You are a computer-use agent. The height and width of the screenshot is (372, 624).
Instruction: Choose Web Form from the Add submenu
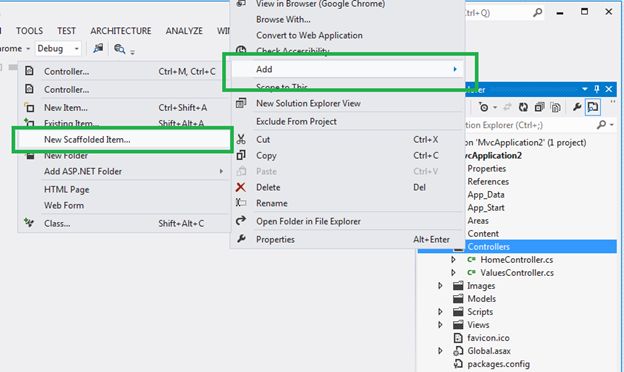(x=124, y=205)
